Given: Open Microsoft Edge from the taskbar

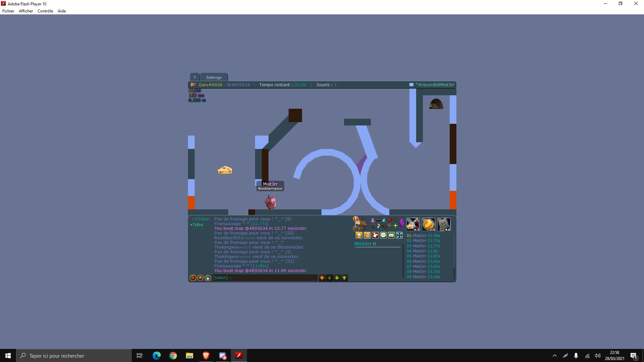Looking at the screenshot, I should (x=157, y=356).
